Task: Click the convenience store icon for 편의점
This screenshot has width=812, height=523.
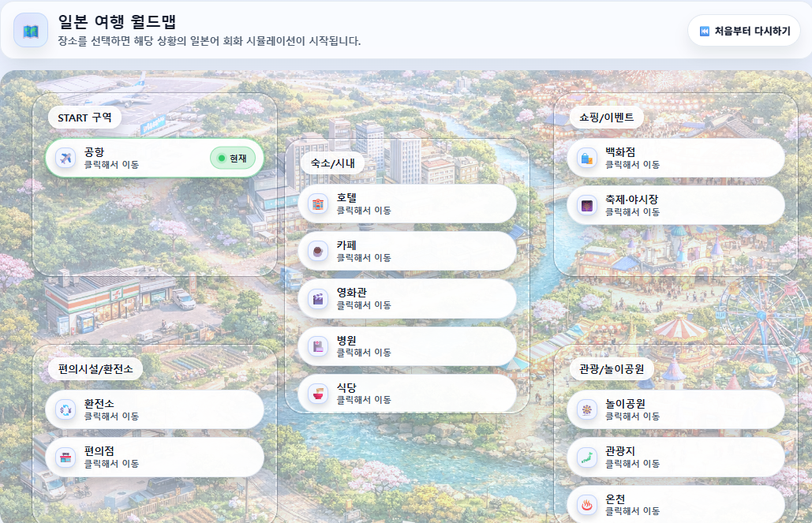Action: point(65,457)
